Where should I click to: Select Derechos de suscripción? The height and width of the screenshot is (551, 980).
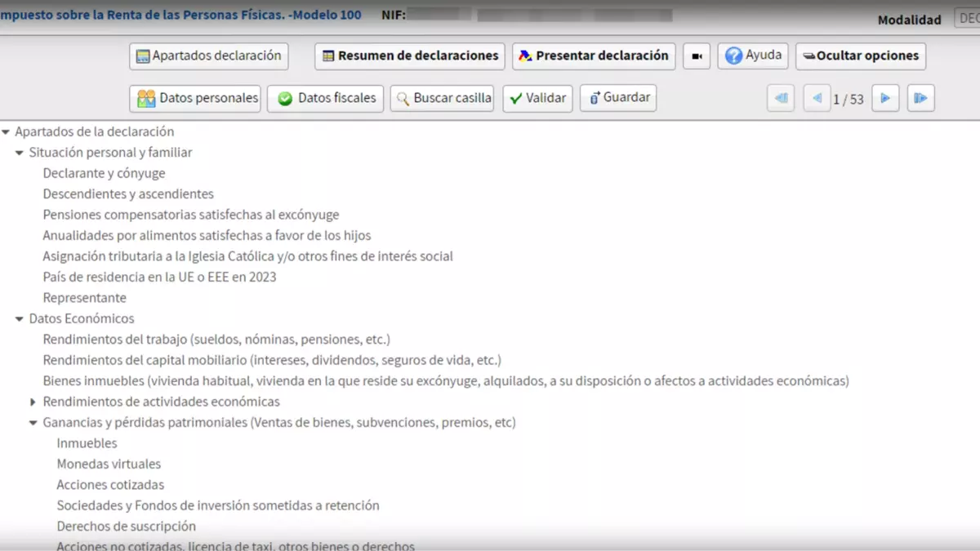[x=126, y=527]
